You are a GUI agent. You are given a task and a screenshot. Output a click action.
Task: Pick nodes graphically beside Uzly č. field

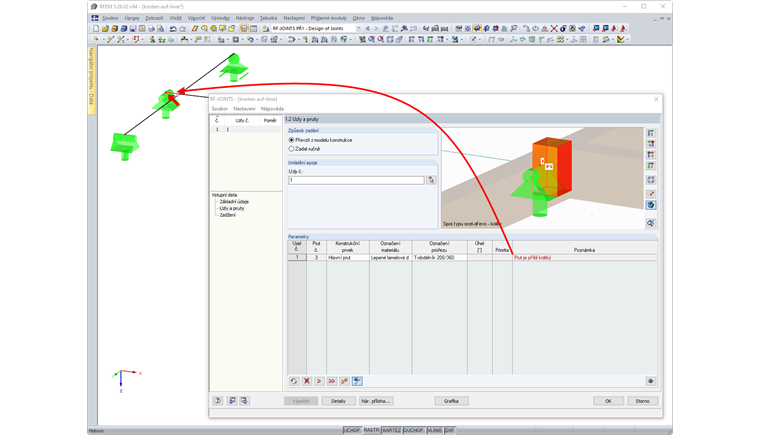pyautogui.click(x=431, y=180)
